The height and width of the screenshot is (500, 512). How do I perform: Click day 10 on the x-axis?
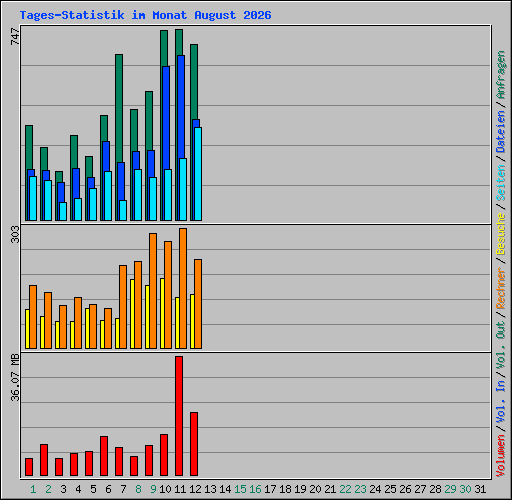click(165, 489)
